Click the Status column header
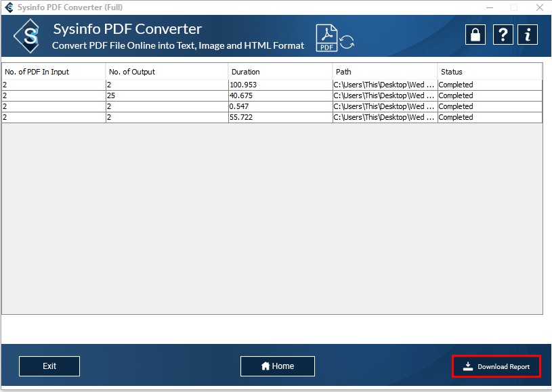Screen dimensions: 552x392 [489, 72]
